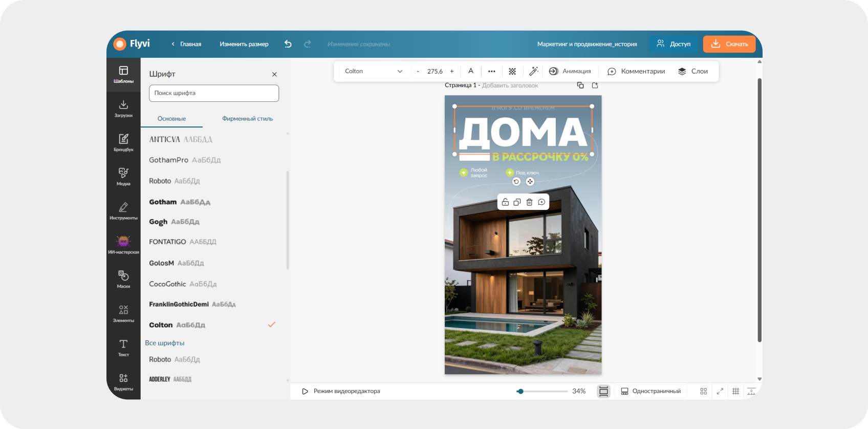Switch to thumbnails grid view
Viewport: 868px width, 429px height.
[x=704, y=391]
